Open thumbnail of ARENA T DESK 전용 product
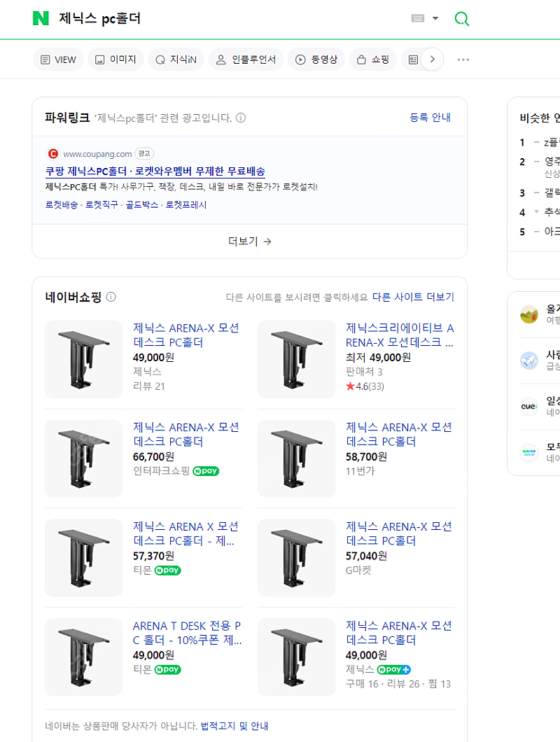This screenshot has height=742, width=560. pos(84,657)
